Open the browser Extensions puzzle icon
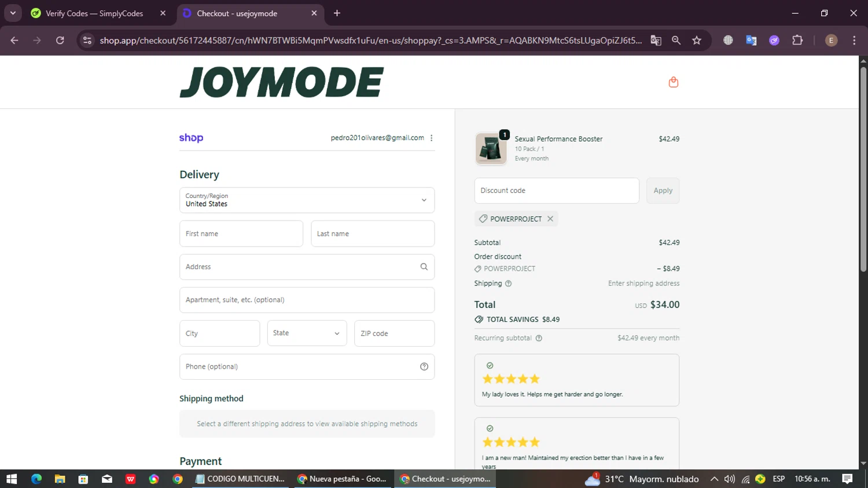Image resolution: width=868 pixels, height=488 pixels. click(797, 41)
